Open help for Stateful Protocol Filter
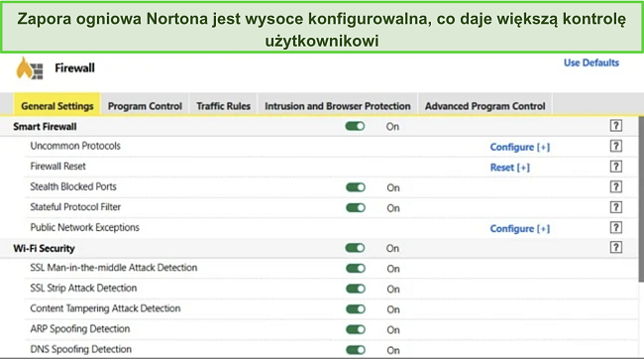Image resolution: width=644 pixels, height=359 pixels. [615, 207]
